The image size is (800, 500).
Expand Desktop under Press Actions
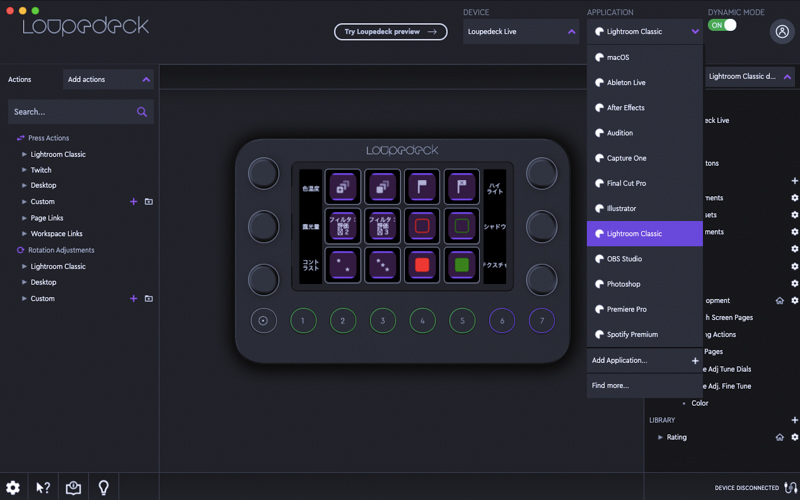[x=24, y=185]
